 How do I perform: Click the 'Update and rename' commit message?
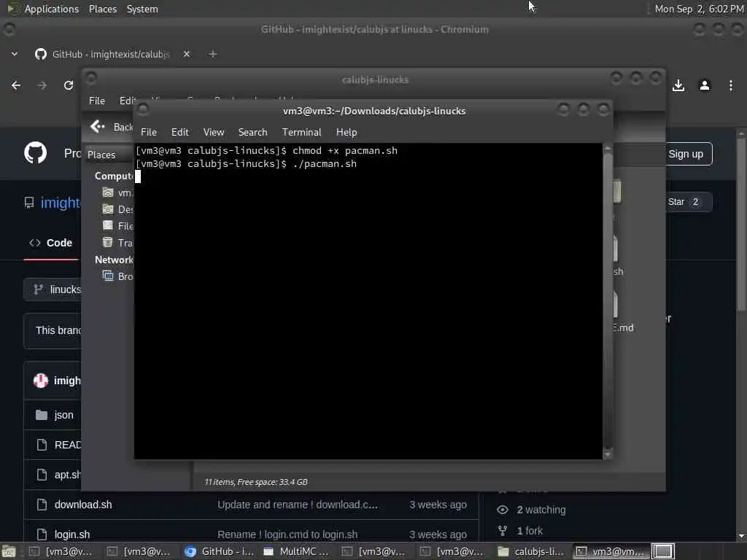point(298,505)
